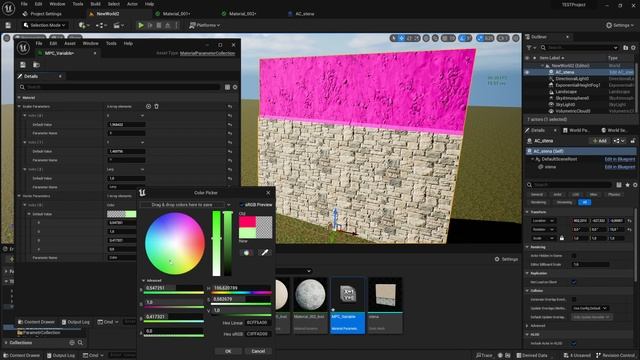Image resolution: width=640 pixels, height=360 pixels.
Task: Click the Default Value color bar in Vector Parameters
Action: coord(121,214)
